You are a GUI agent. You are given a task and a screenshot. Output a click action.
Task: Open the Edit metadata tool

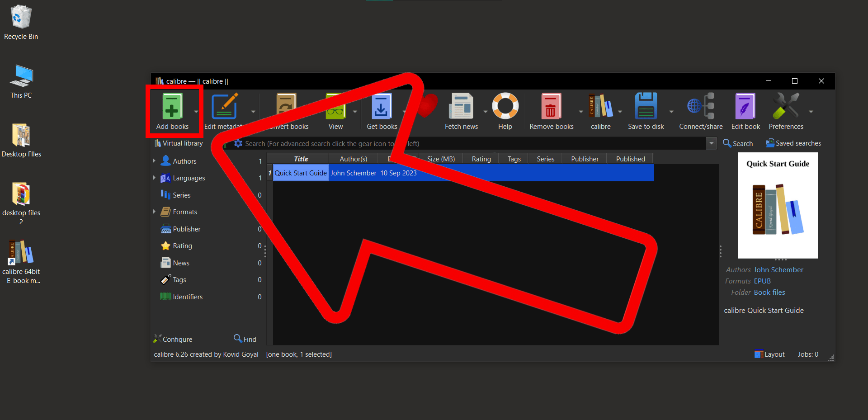225,108
